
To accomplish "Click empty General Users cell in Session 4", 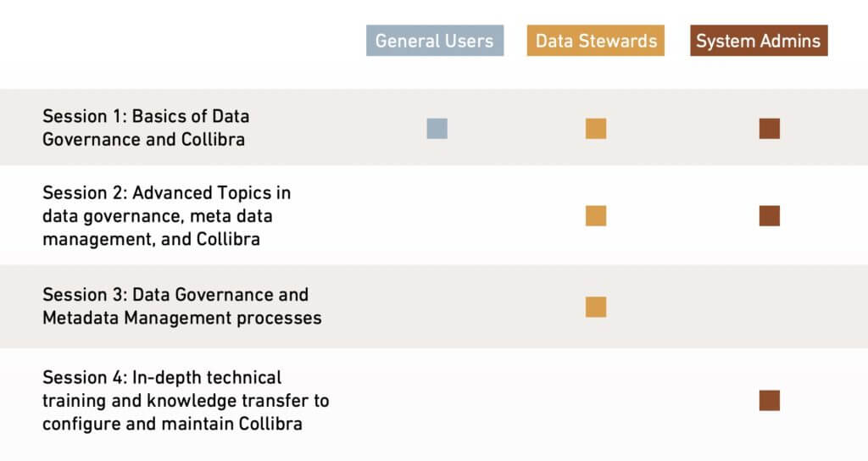I will pyautogui.click(x=437, y=401).
